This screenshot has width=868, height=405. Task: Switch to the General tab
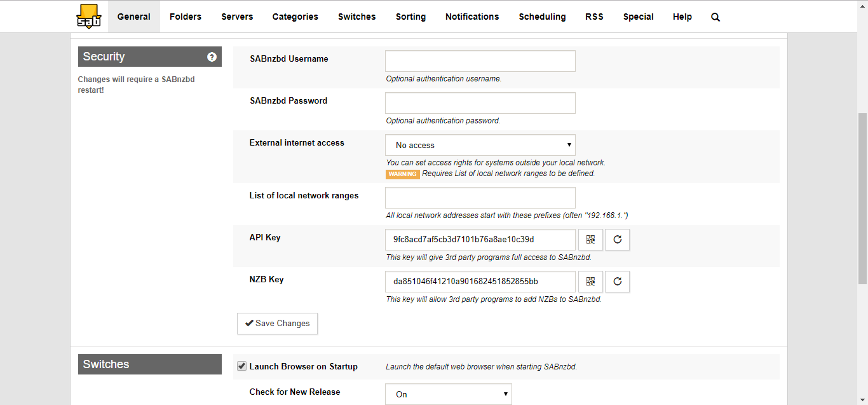pyautogui.click(x=134, y=17)
